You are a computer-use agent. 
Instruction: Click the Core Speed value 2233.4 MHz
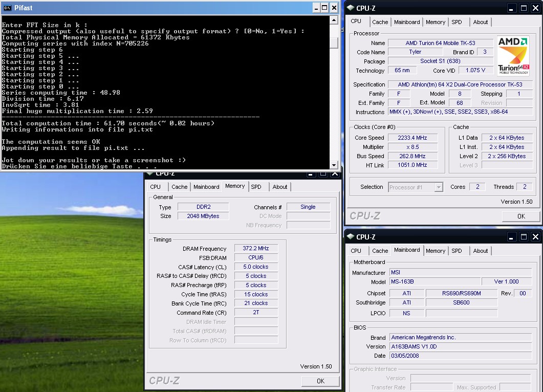click(x=412, y=138)
